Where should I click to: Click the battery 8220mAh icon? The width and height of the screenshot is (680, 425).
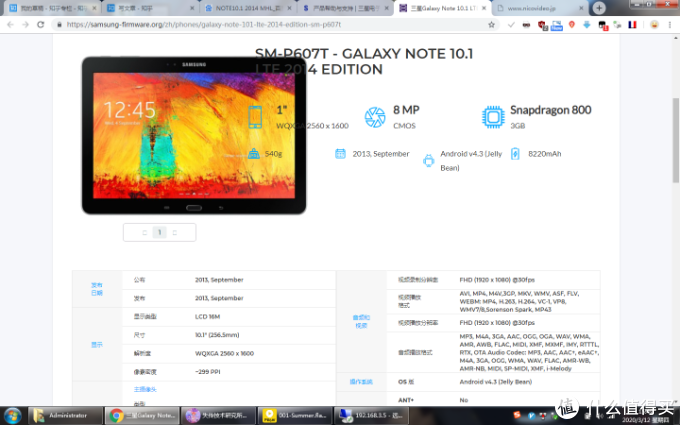click(515, 155)
